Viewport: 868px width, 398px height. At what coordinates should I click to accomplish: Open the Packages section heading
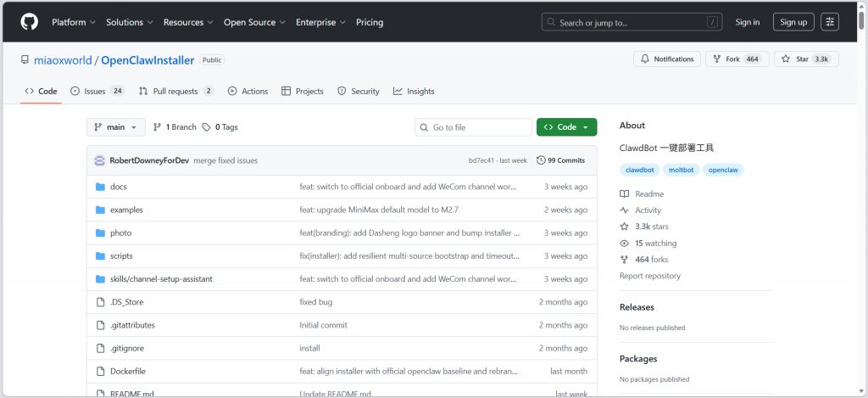click(x=638, y=359)
